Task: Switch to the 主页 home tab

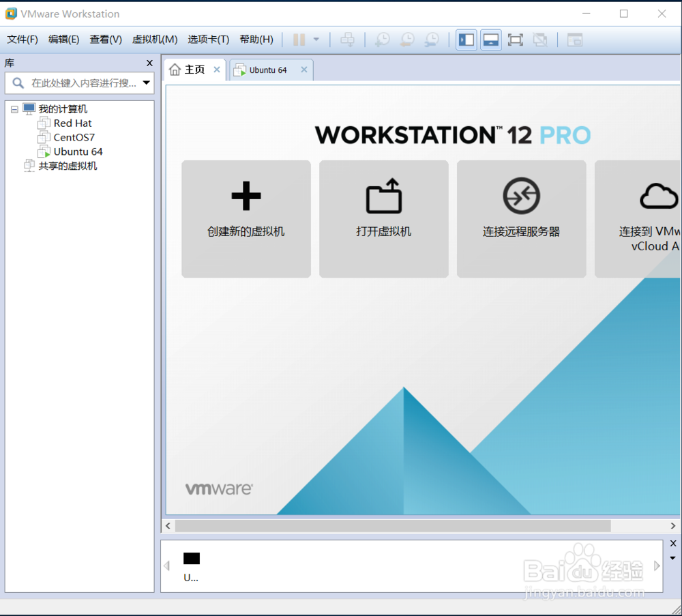Action: [194, 70]
